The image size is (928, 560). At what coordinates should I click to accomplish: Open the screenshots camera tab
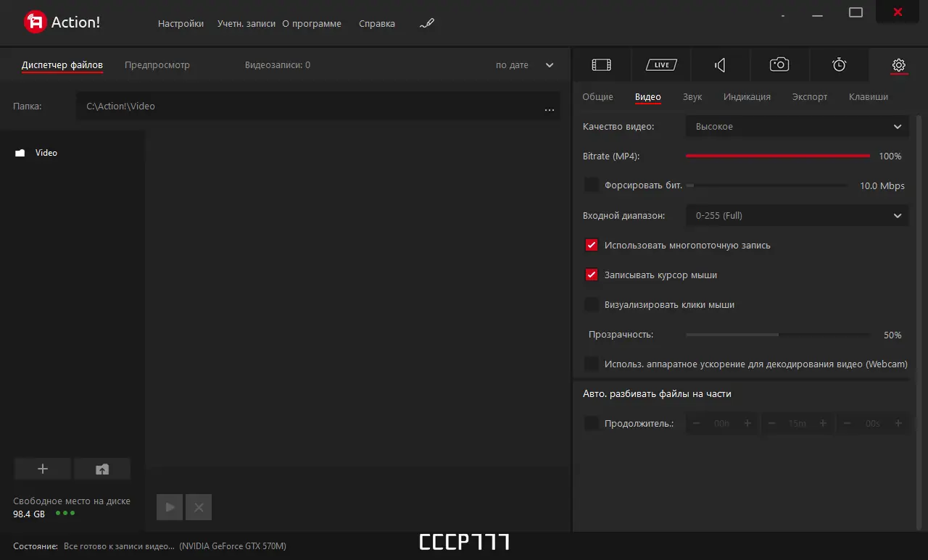779,65
